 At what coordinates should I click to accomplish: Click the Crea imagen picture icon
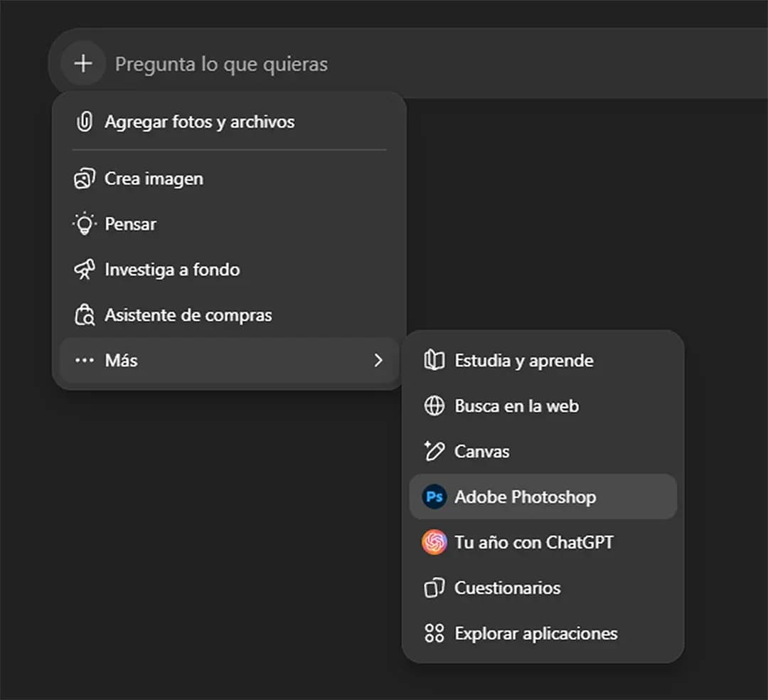85,179
